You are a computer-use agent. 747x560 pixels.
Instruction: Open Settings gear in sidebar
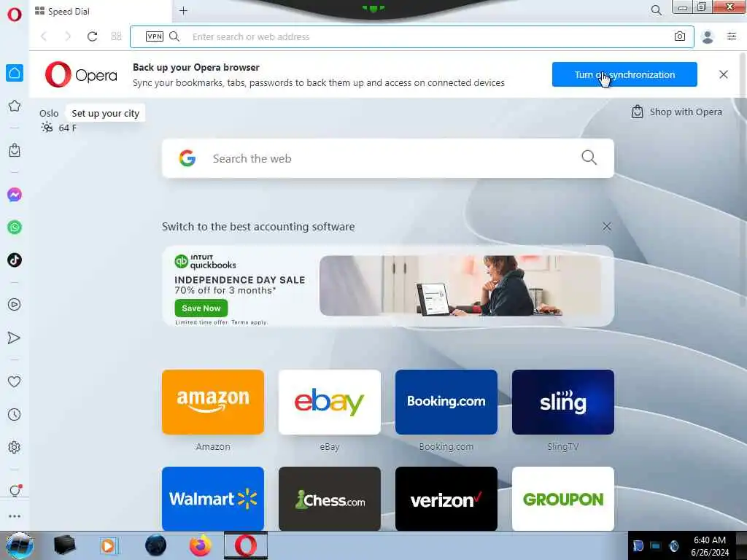[15, 447]
